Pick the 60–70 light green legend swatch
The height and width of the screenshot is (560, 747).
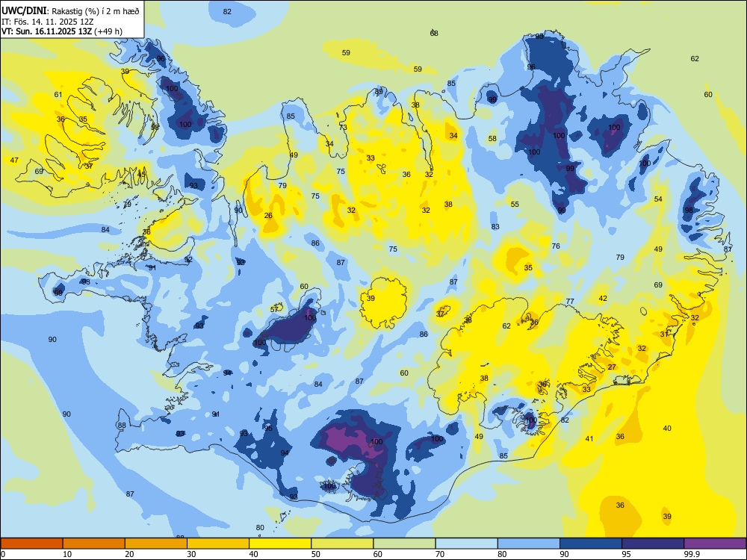click(404, 544)
